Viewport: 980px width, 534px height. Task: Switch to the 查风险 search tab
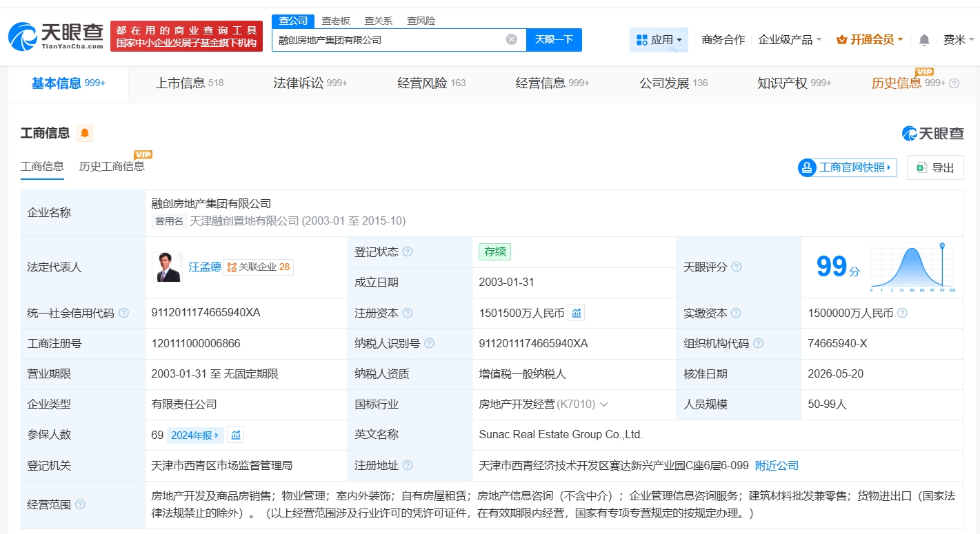[421, 21]
